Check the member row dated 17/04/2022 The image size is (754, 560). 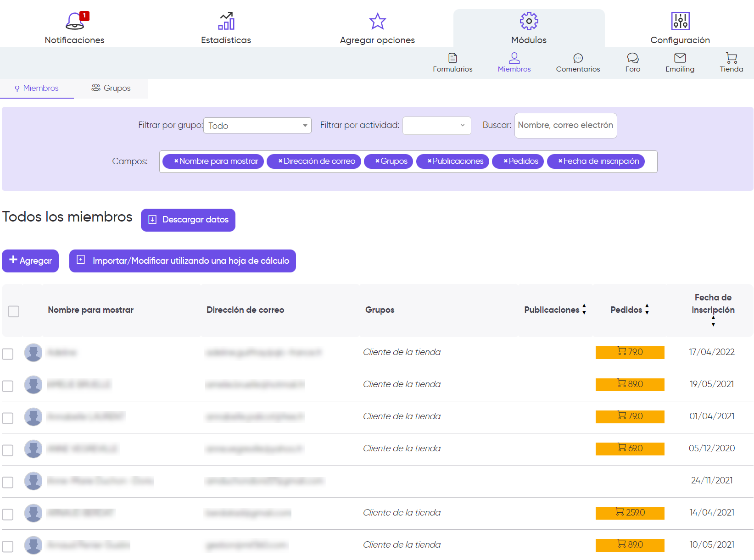(x=8, y=354)
